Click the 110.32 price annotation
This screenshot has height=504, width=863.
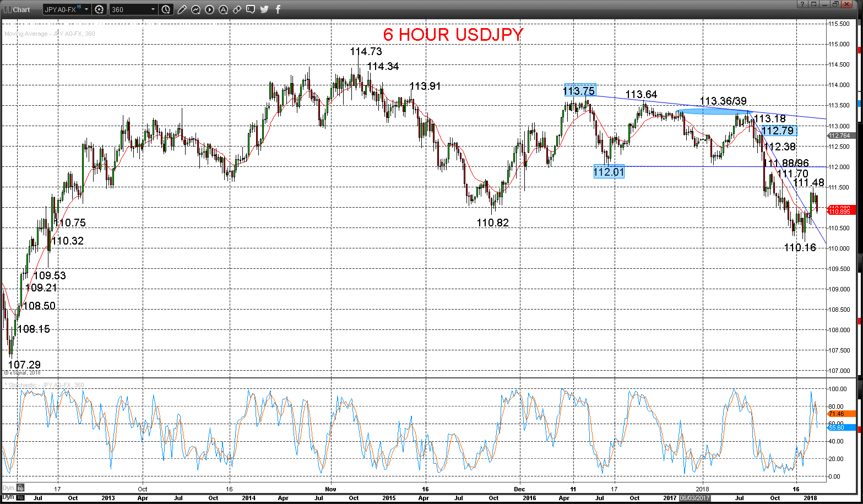coord(67,241)
